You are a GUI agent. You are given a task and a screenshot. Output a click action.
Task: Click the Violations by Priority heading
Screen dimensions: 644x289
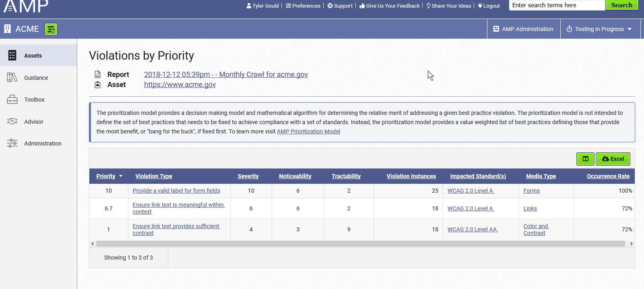click(141, 56)
